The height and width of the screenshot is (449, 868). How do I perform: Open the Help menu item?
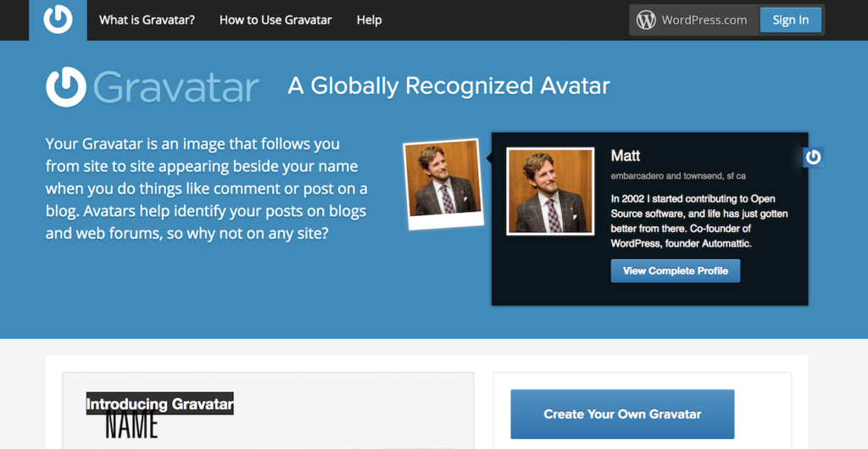point(369,19)
